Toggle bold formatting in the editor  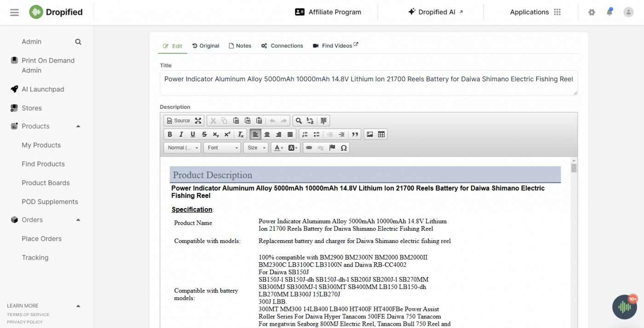pos(170,134)
